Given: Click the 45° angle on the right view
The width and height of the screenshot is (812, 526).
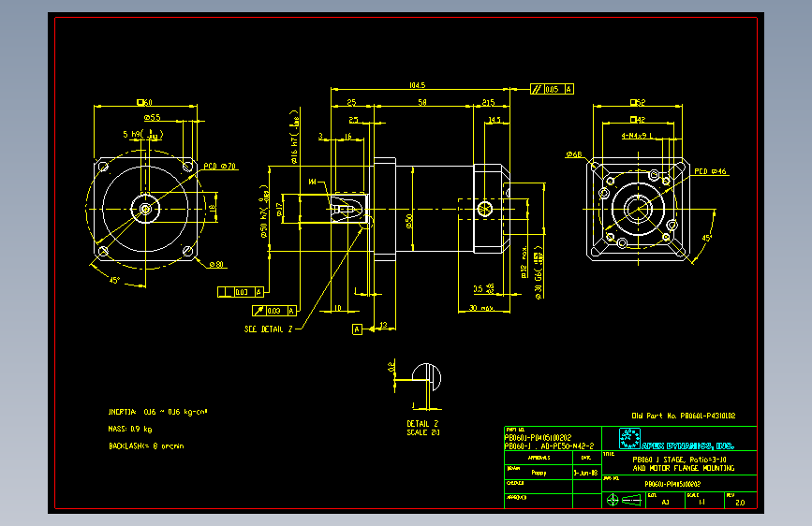Looking at the screenshot, I should click(707, 238).
